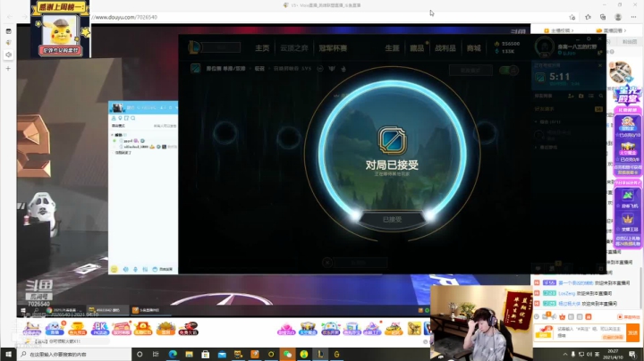The image size is (644, 361).
Task: Open browser settings ellipsis menu
Action: point(633,17)
